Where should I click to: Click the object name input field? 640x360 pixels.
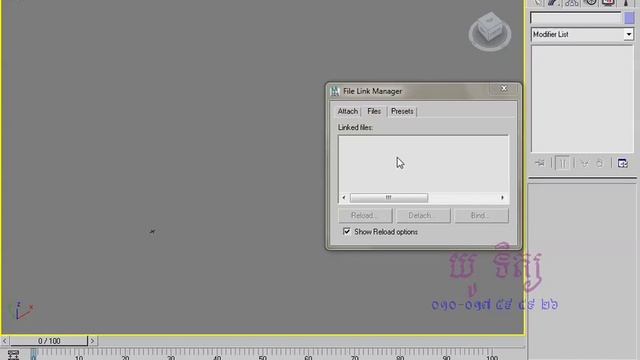tap(576, 18)
